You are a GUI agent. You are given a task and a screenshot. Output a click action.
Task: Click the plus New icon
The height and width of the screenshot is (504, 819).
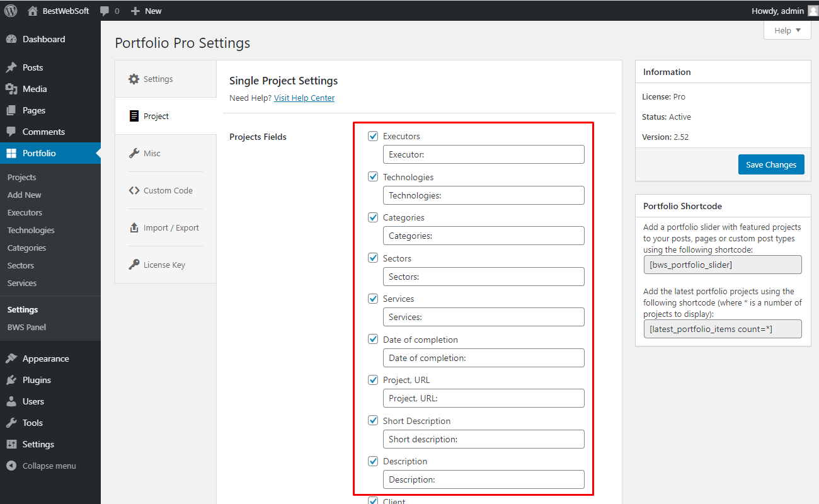(x=135, y=11)
